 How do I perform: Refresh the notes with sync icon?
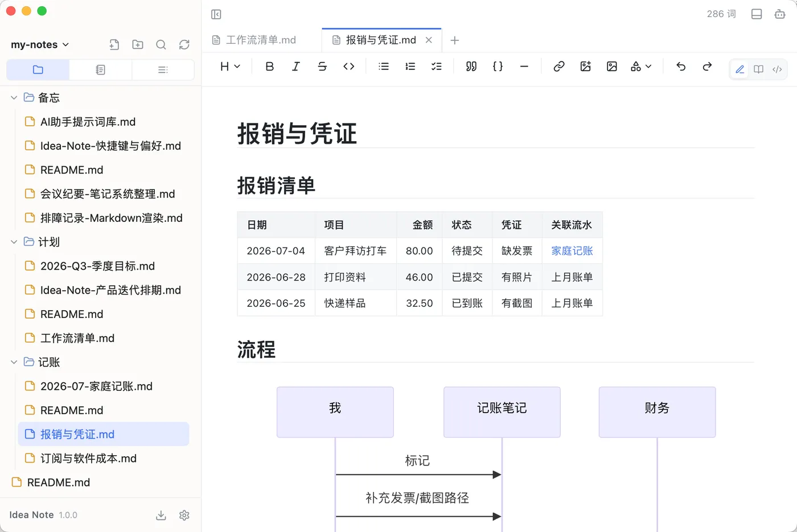click(x=184, y=44)
